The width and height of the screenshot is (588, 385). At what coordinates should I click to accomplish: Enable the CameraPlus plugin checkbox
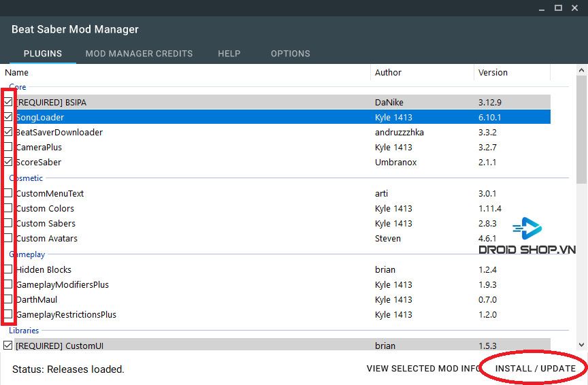[8, 147]
